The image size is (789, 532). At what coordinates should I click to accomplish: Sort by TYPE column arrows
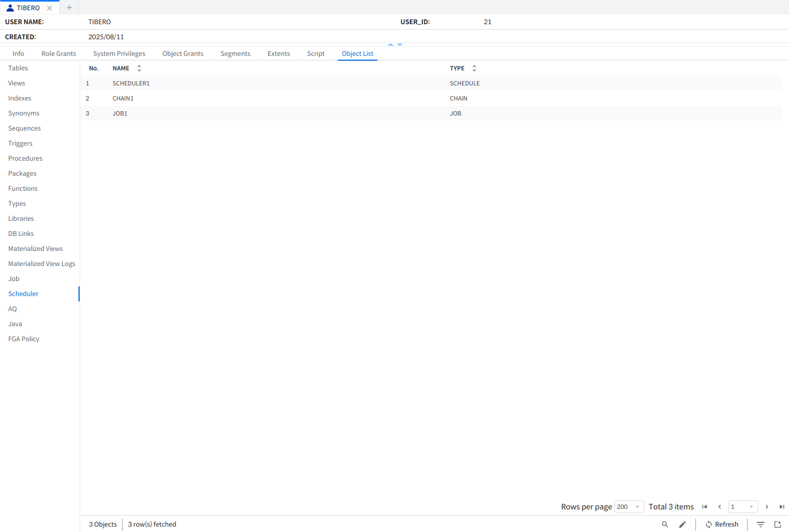coord(474,68)
